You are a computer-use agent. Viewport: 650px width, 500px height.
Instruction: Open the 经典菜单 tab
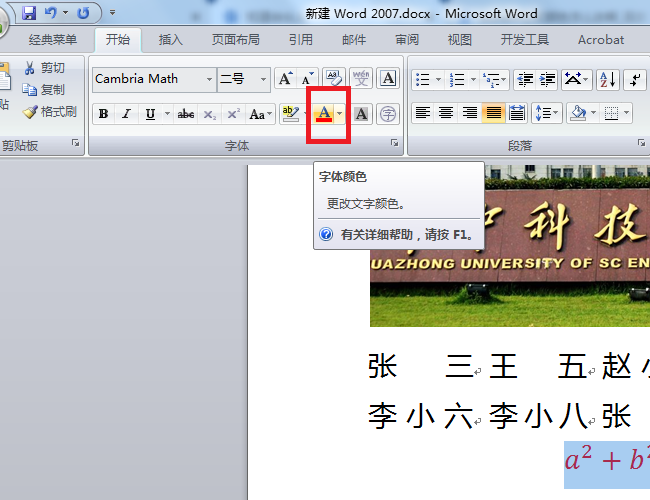(x=53, y=40)
